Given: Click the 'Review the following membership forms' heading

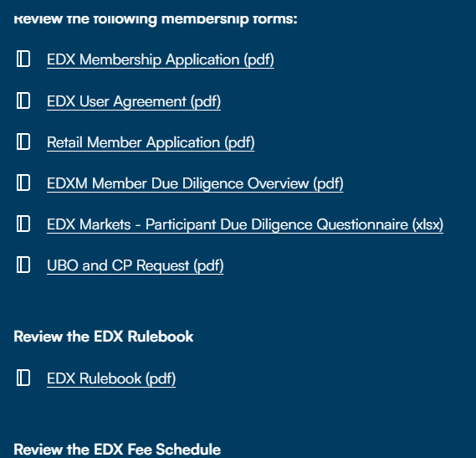Looking at the screenshot, I should click(x=156, y=19).
